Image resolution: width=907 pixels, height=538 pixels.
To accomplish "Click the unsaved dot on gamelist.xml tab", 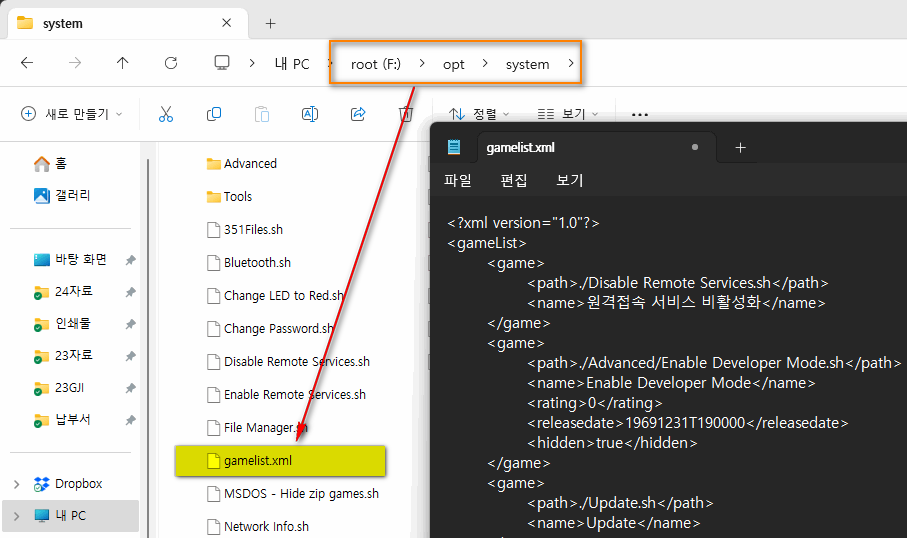I will [x=695, y=148].
